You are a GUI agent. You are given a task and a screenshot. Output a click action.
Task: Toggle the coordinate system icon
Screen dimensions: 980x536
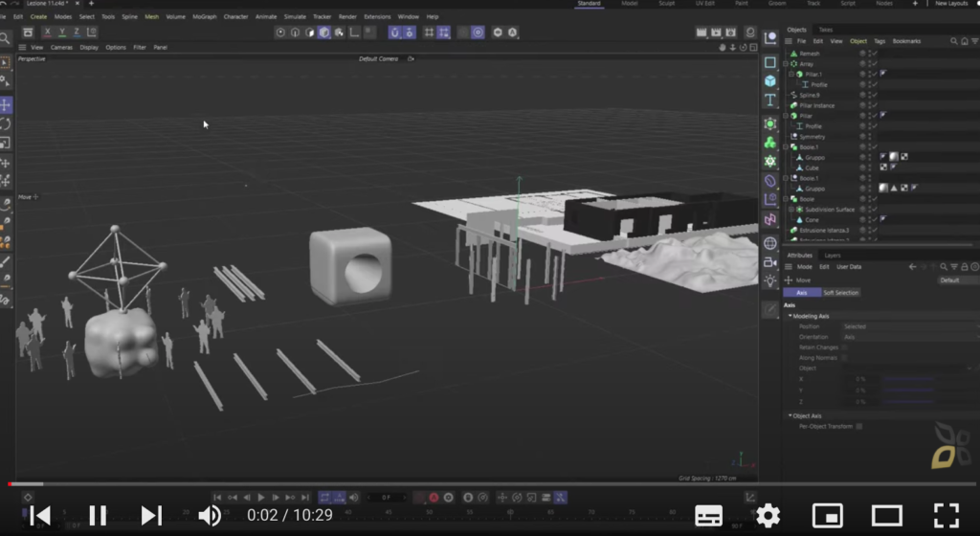[x=91, y=32]
